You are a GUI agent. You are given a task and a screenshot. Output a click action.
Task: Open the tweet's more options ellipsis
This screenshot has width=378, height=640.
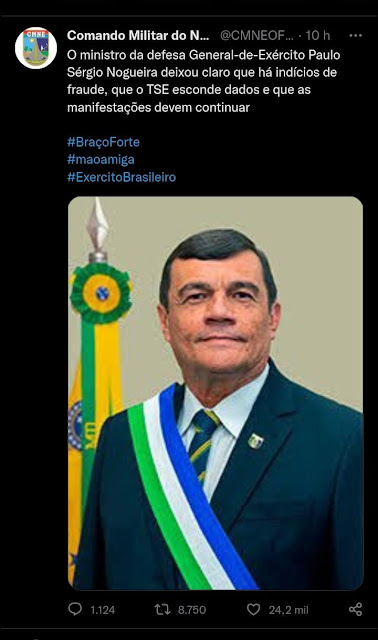(x=356, y=36)
